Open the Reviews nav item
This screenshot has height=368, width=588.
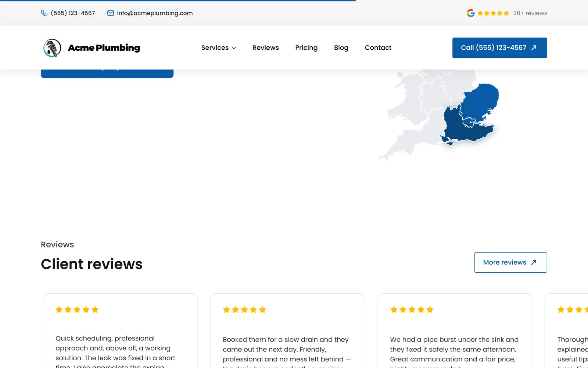tap(266, 48)
